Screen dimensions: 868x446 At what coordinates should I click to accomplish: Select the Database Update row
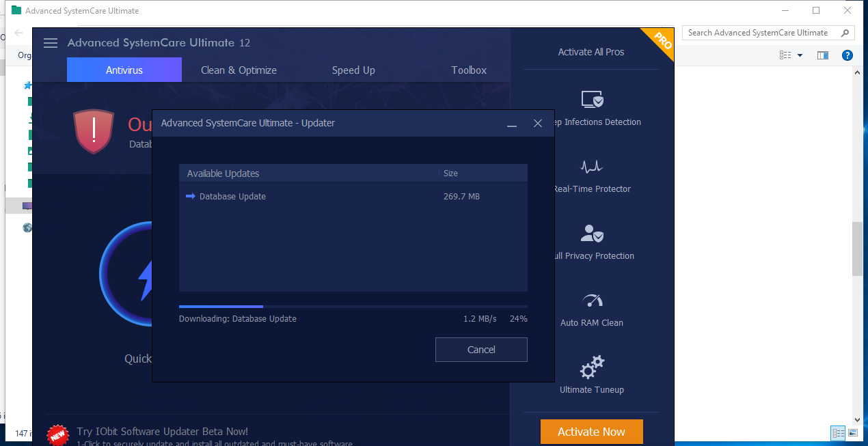click(x=353, y=197)
